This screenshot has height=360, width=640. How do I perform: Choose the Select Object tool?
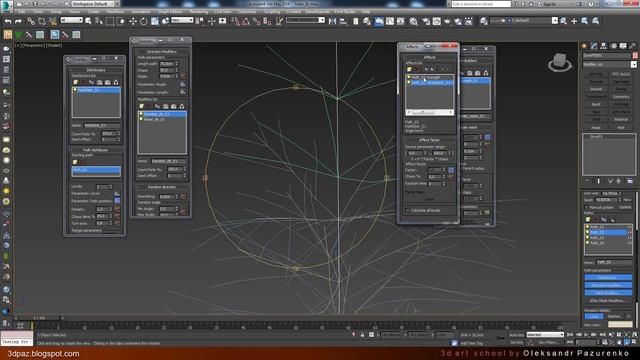[x=88, y=21]
